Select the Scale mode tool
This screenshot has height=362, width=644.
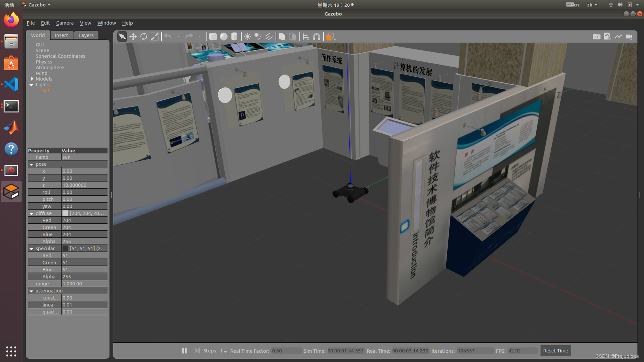coord(155,37)
